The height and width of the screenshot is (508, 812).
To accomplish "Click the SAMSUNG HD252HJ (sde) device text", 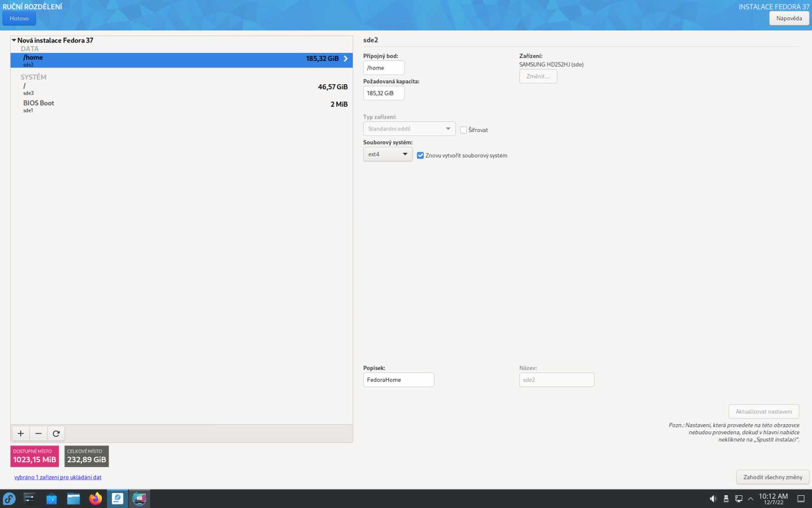I will [x=551, y=65].
